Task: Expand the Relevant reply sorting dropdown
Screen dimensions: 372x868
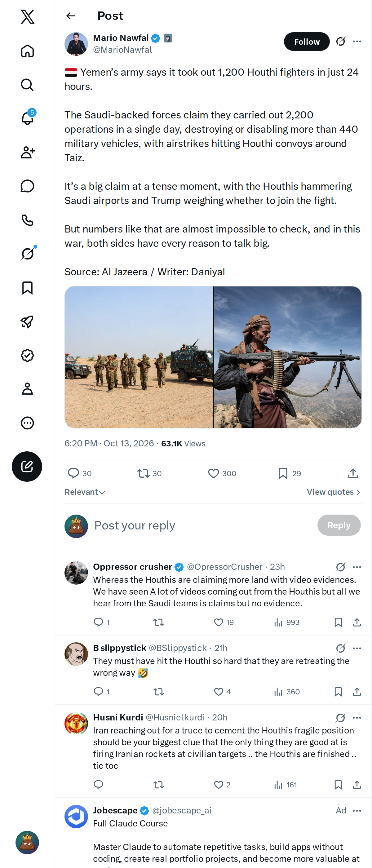Action: (x=85, y=492)
